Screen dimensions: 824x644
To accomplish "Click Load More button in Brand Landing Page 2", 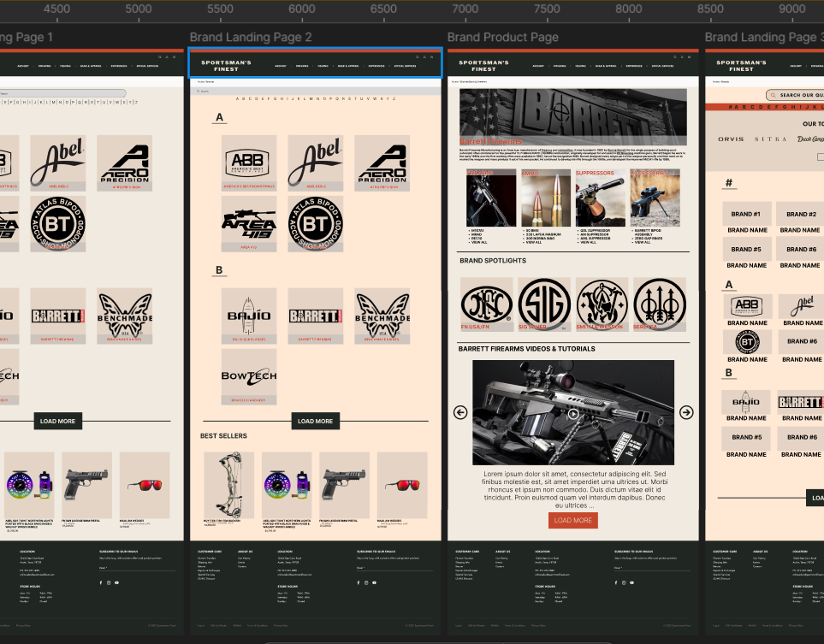I will coord(315,421).
